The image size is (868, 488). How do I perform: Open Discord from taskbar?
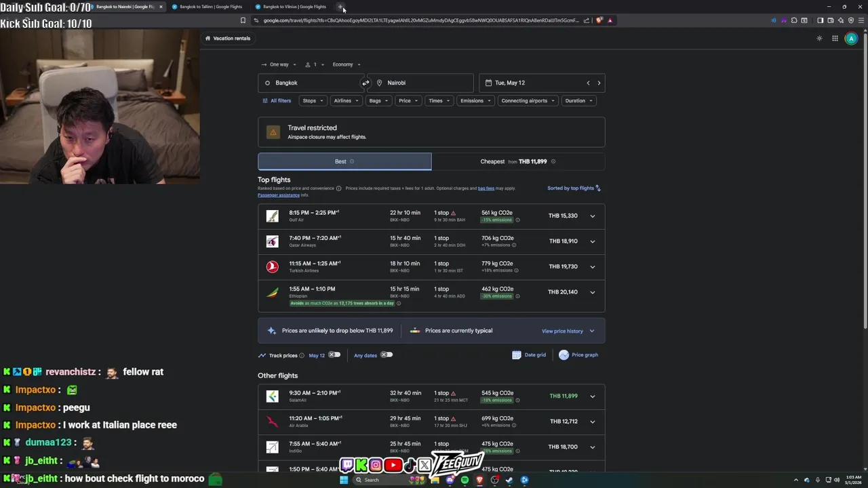point(450,480)
